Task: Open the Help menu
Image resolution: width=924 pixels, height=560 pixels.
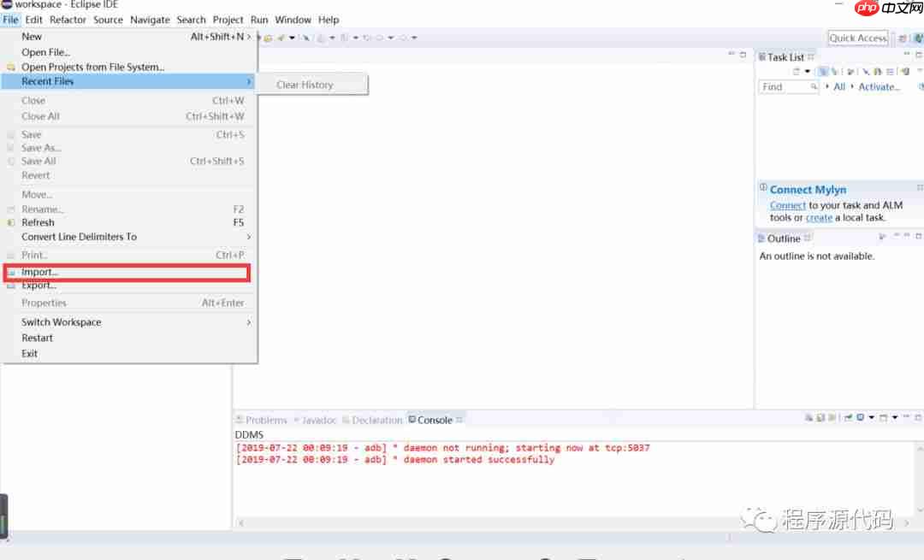Action: point(329,20)
